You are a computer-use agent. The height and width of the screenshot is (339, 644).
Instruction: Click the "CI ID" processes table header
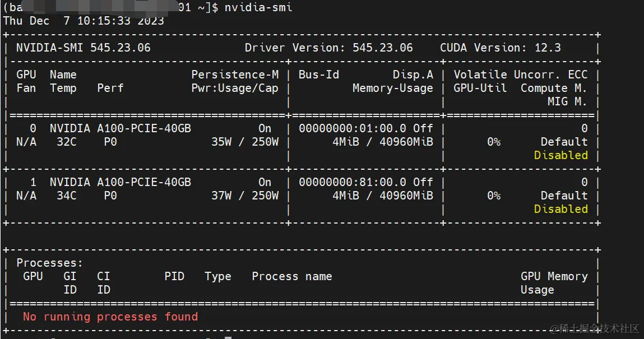(x=104, y=283)
